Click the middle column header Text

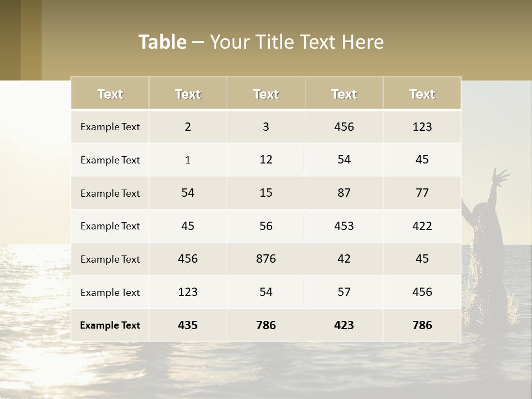pos(266,94)
